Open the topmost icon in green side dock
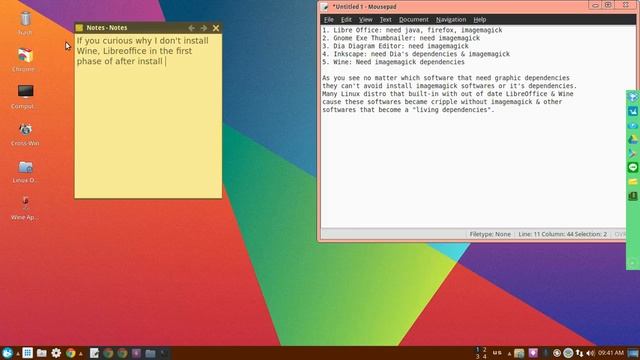The image size is (640, 360). (x=633, y=97)
